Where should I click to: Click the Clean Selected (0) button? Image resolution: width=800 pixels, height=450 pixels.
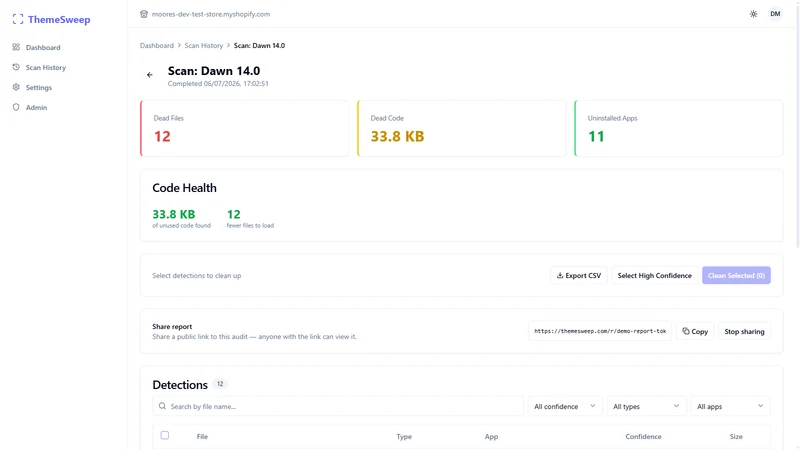[736, 276]
